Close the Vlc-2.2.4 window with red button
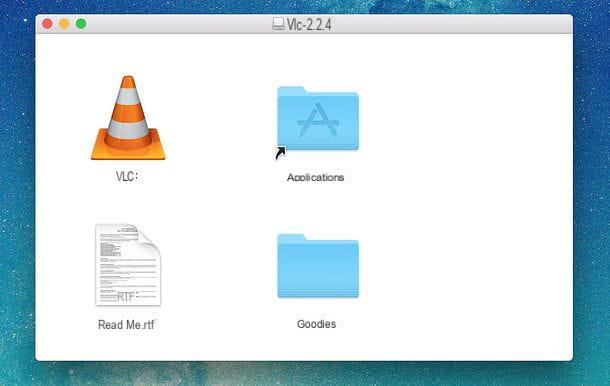 pos(47,24)
